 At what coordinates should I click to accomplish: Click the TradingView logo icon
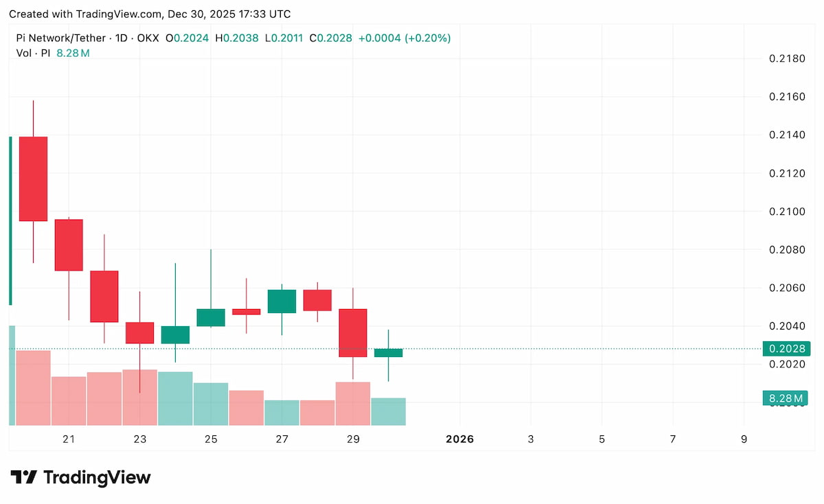[24, 477]
